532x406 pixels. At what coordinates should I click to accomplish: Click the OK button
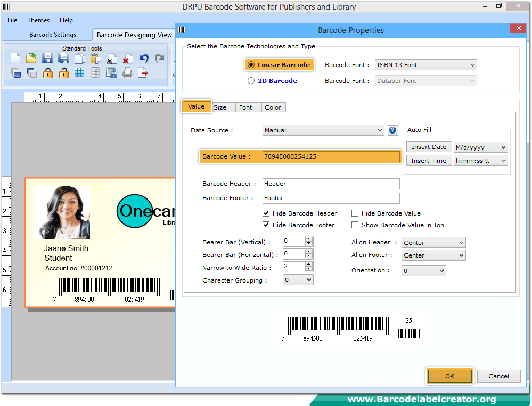click(450, 376)
